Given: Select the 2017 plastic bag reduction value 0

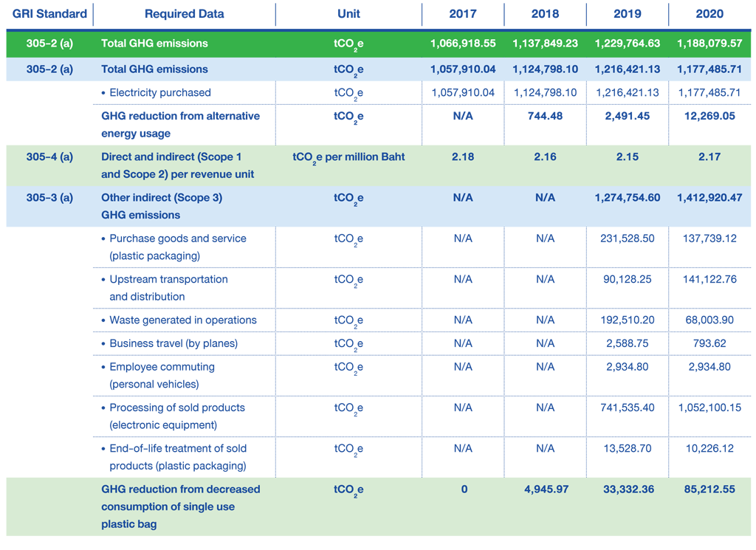Looking at the screenshot, I should (464, 489).
